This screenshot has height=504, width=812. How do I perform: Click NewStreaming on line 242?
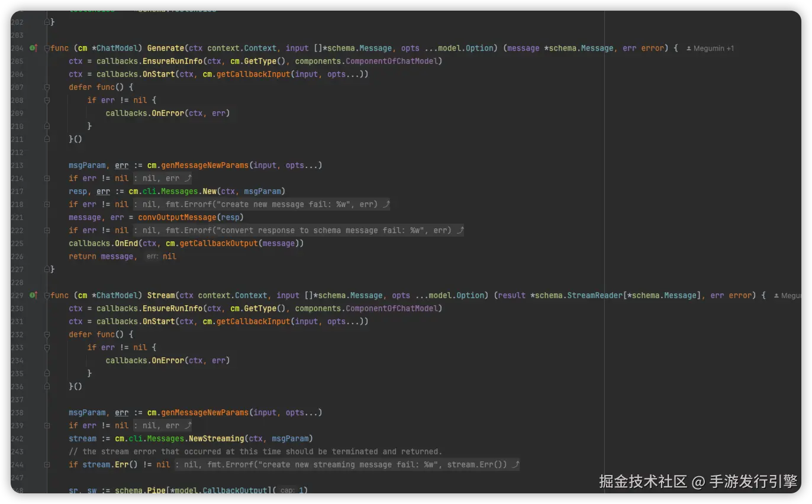click(x=216, y=438)
